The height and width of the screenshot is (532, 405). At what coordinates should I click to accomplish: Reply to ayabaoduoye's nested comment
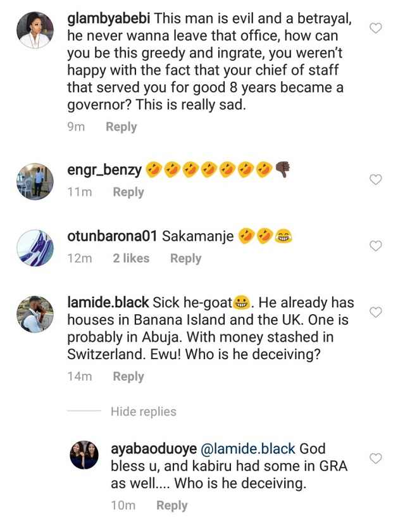tap(172, 505)
